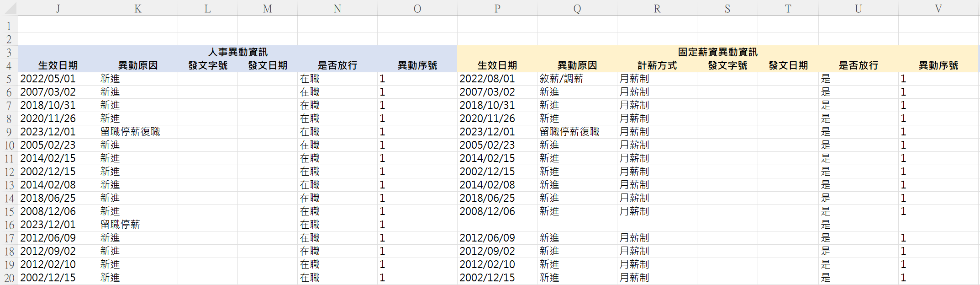
Task: Select the 2005/02/23 cell in column J
Action: (x=58, y=145)
